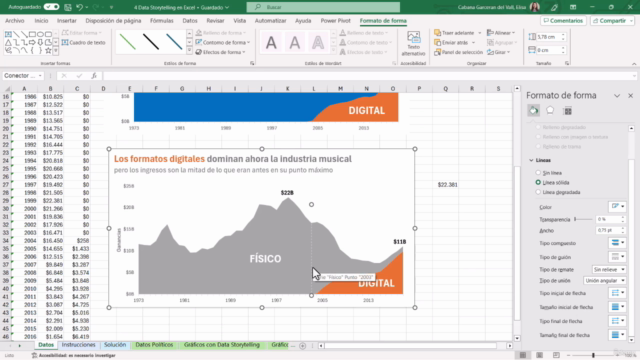
Task: Toggle the Autoguardado switch
Action: pos(51,7)
